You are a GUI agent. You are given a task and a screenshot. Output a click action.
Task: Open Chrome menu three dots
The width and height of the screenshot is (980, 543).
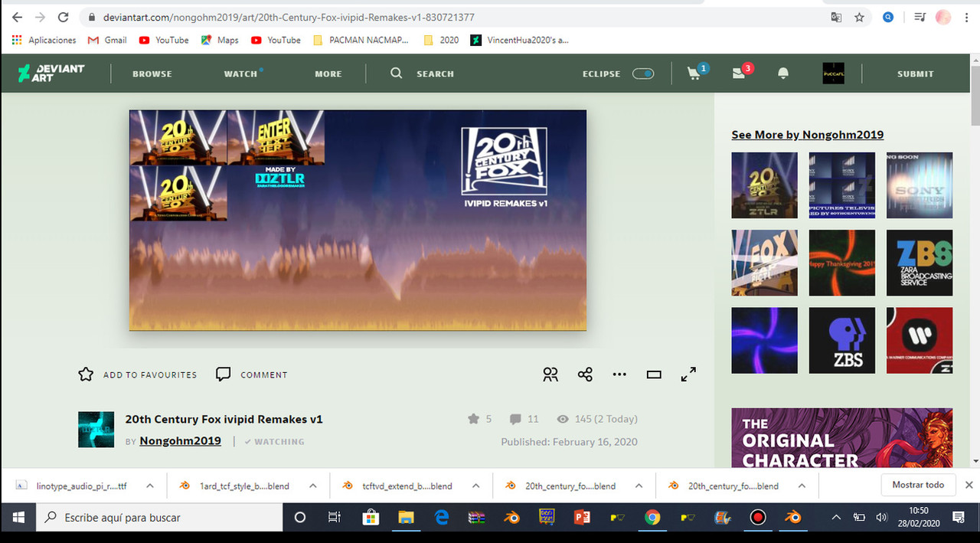(x=966, y=17)
